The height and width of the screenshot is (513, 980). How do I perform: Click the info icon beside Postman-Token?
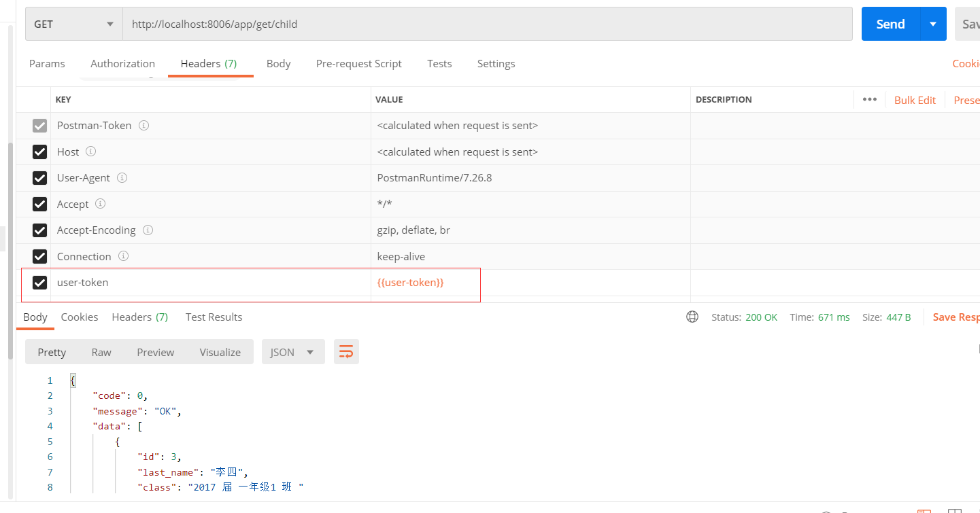143,125
